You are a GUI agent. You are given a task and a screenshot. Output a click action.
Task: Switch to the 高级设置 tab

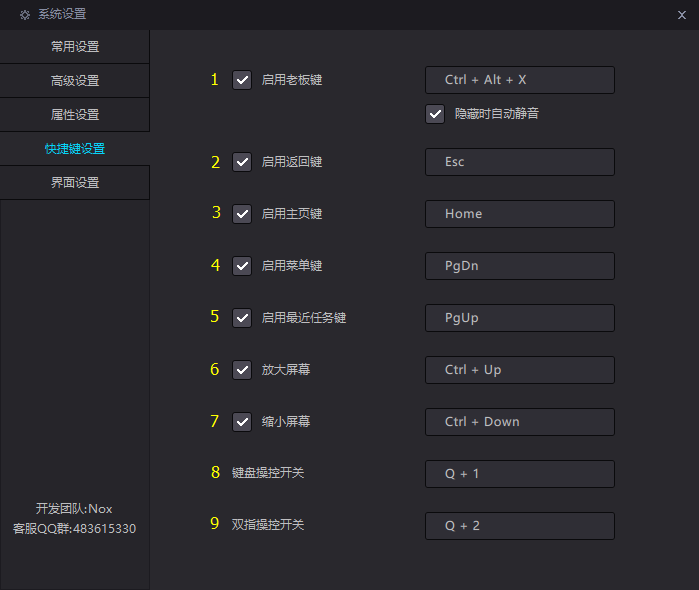pos(75,81)
